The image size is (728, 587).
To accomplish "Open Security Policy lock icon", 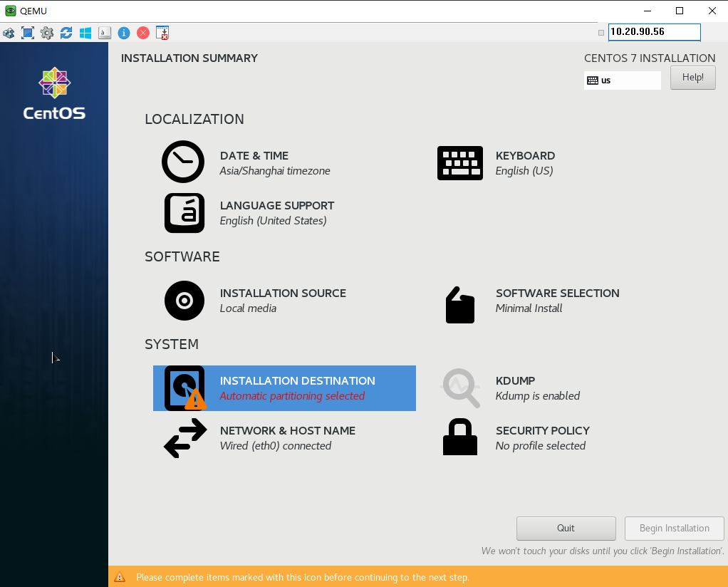I will pos(460,437).
